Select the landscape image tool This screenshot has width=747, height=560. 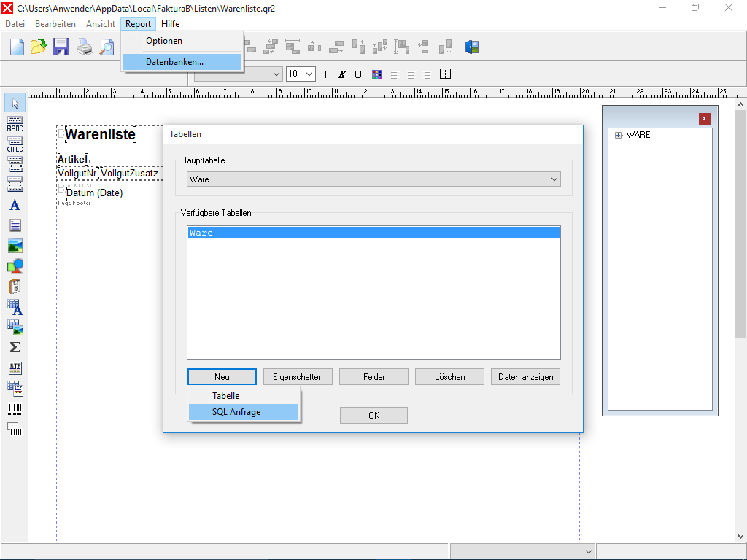click(x=15, y=246)
